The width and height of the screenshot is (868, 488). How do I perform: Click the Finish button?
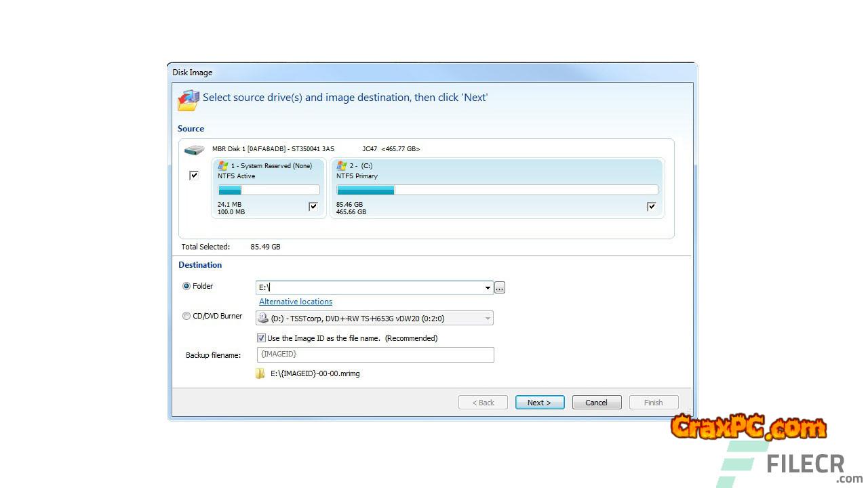[654, 403]
